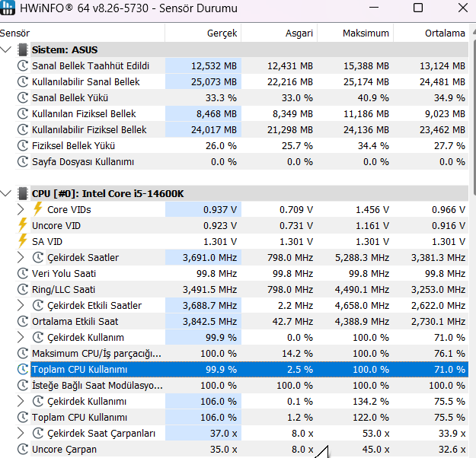The image size is (476, 458).
Task: Click the clock icon of Çekirdek Saat Çarpanları
Action: pyautogui.click(x=38, y=433)
